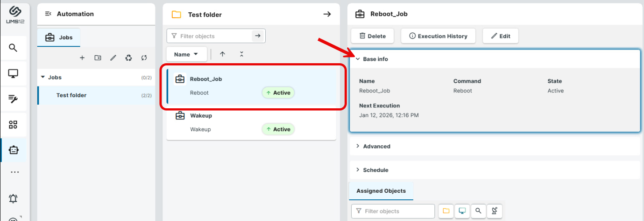
Task: Click the notifications bell icon
Action: click(x=13, y=198)
